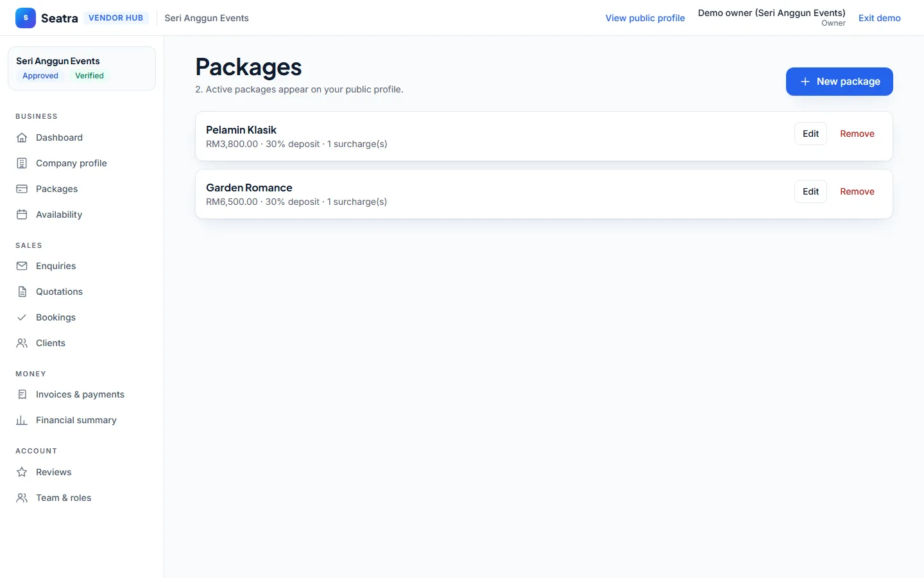Click the Company profile building icon
This screenshot has height=578, width=924.
click(x=22, y=163)
